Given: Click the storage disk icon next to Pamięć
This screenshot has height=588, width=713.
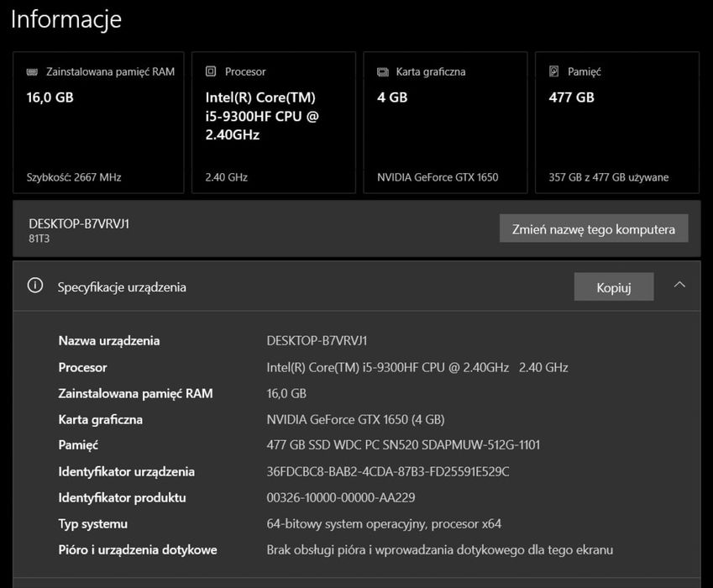Looking at the screenshot, I should [553, 71].
